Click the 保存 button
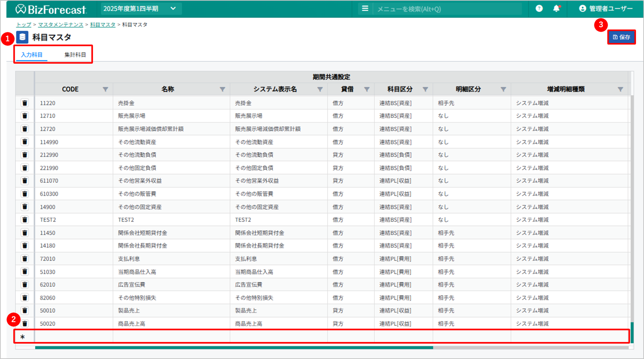 621,37
